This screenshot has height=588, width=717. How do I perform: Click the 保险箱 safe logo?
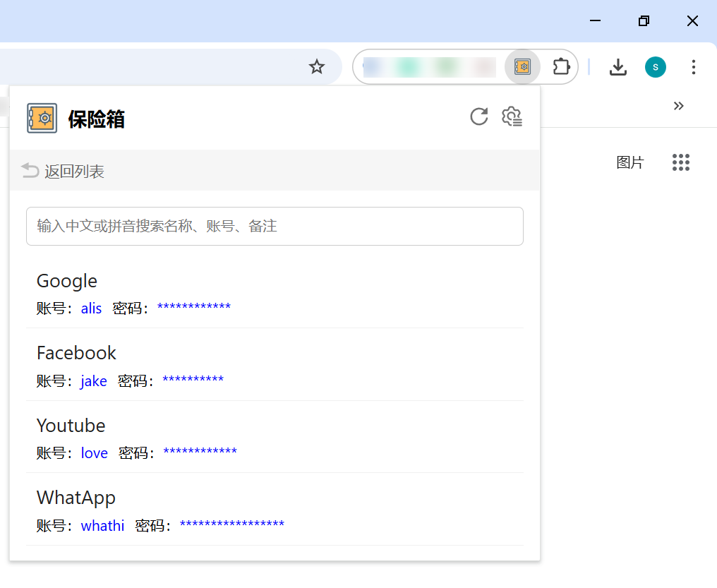(x=42, y=118)
